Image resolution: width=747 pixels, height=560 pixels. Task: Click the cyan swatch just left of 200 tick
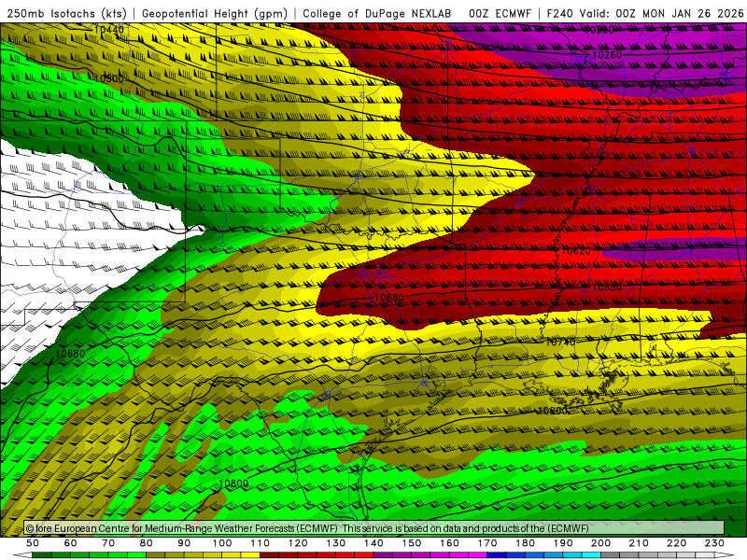point(592,555)
